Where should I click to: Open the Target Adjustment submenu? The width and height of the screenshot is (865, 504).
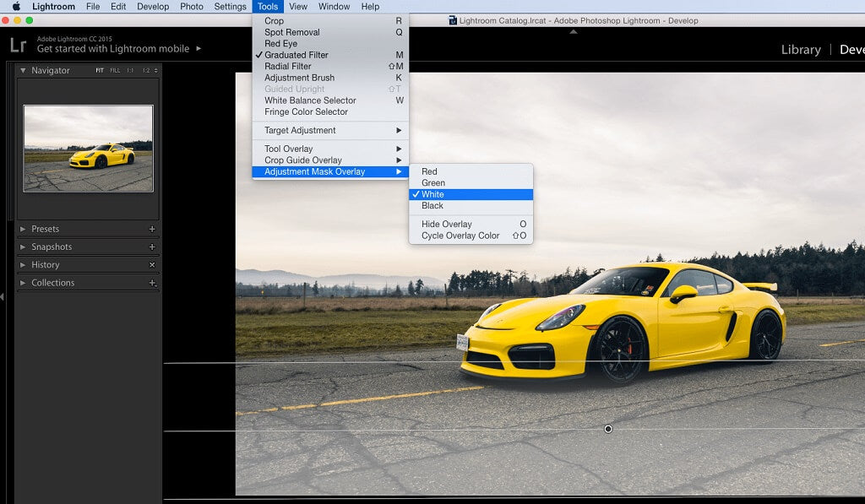click(302, 130)
